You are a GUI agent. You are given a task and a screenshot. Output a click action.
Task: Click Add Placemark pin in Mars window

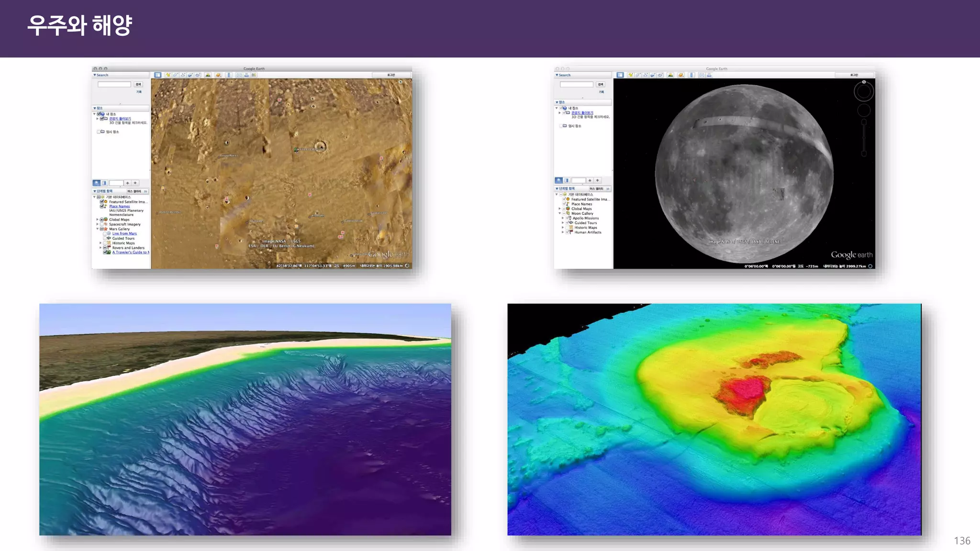[168, 75]
